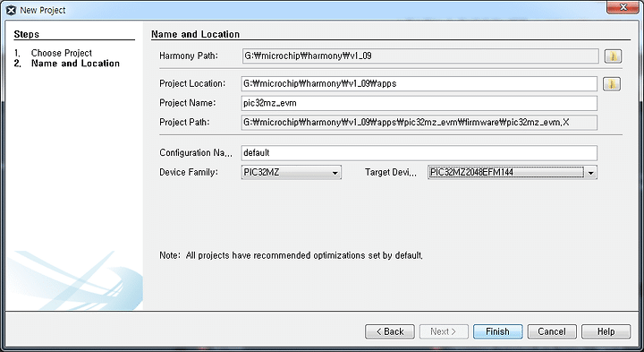Click the Name and Location heading
644x352 pixels.
coord(195,34)
